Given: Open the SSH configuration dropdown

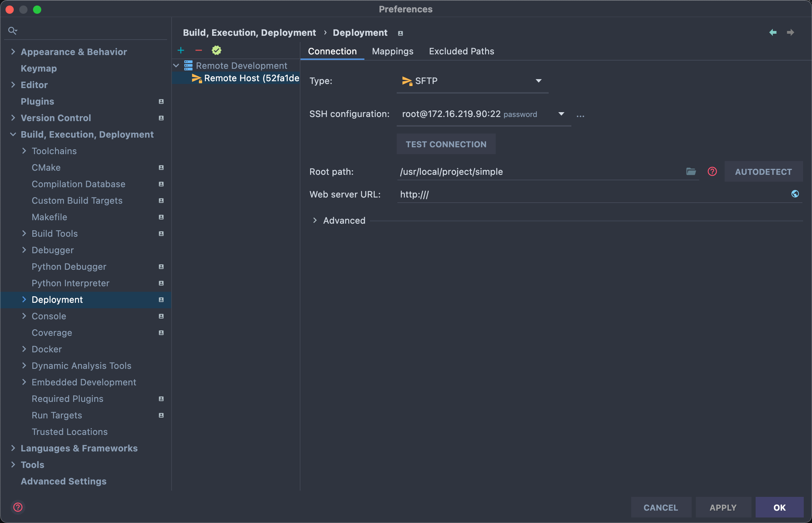Looking at the screenshot, I should [x=561, y=114].
